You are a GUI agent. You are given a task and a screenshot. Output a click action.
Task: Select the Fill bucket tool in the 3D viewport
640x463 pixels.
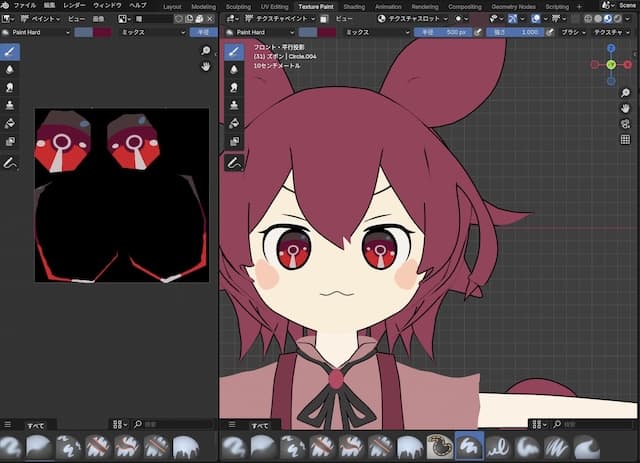pos(234,123)
